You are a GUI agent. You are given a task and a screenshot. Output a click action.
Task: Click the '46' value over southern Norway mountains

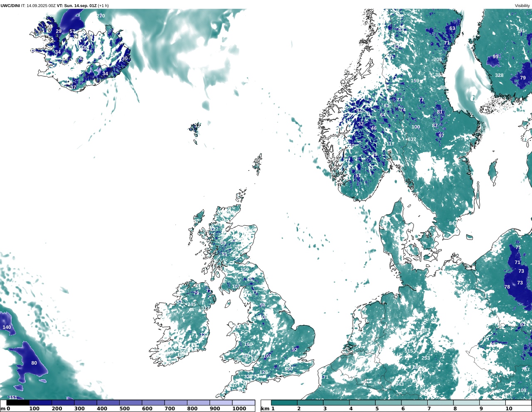(374, 128)
